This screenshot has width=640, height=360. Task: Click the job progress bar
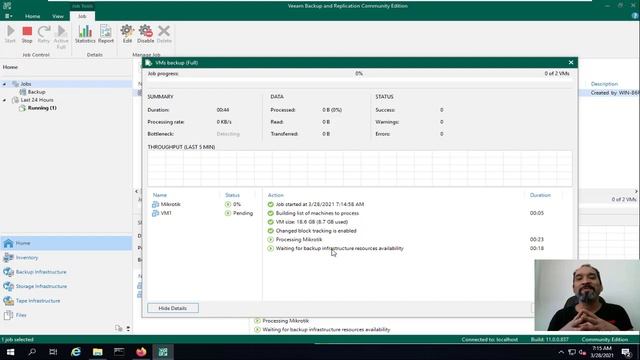[359, 84]
